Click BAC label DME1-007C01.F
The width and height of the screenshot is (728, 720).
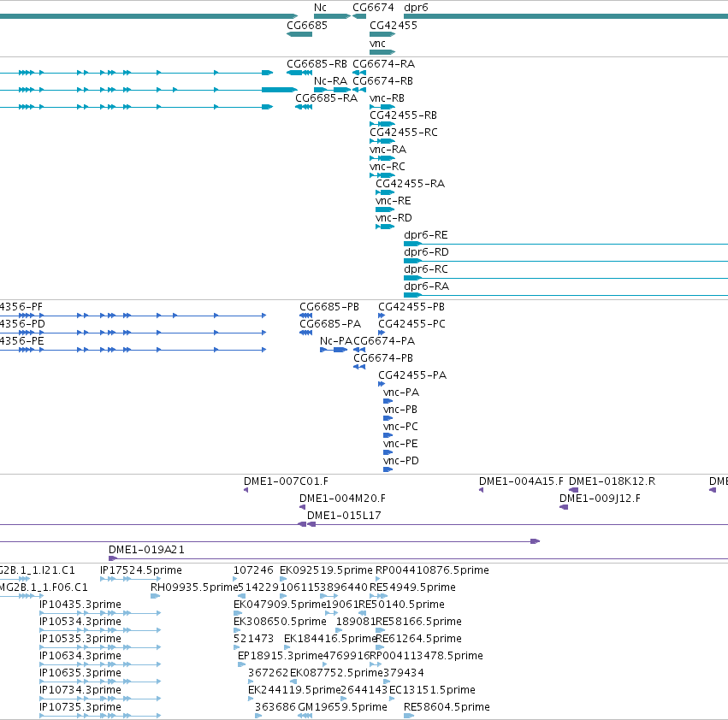click(x=286, y=481)
